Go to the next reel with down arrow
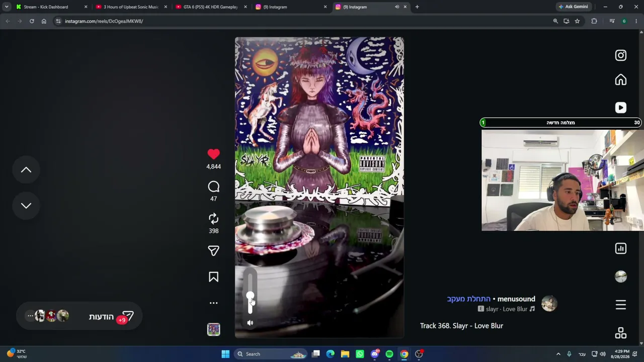The image size is (644, 362). point(26,205)
